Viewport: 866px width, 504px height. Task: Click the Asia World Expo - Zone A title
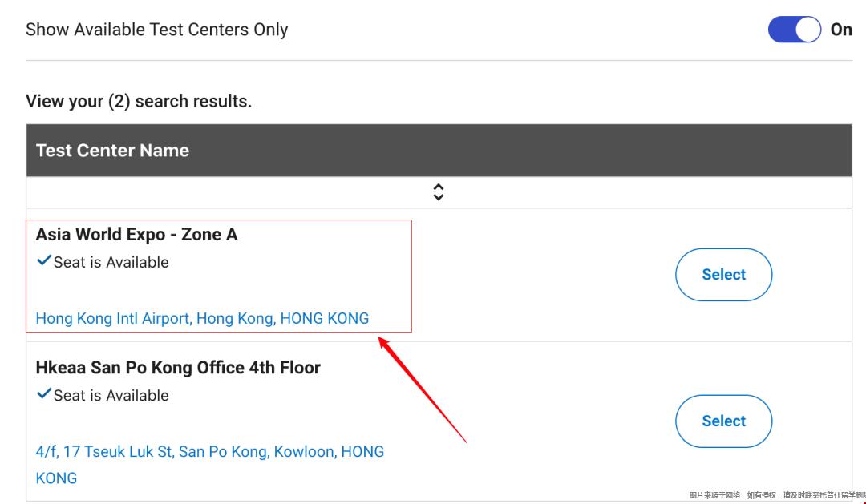tap(136, 235)
